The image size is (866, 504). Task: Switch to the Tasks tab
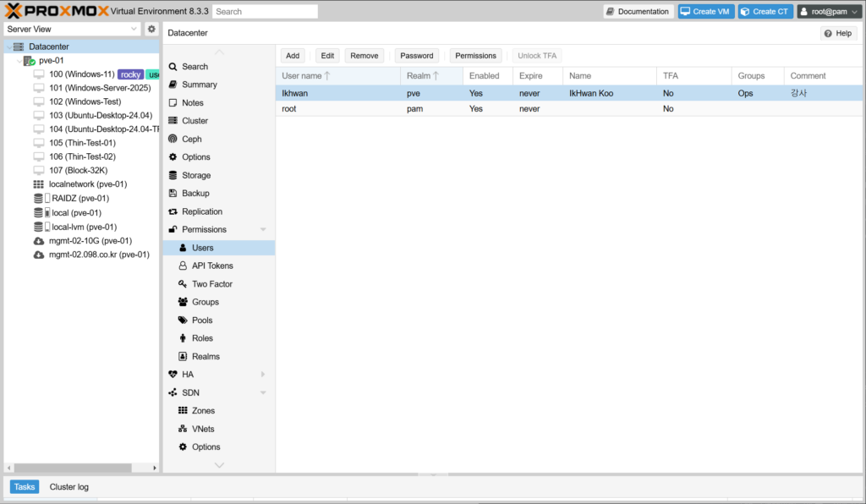[25, 487]
